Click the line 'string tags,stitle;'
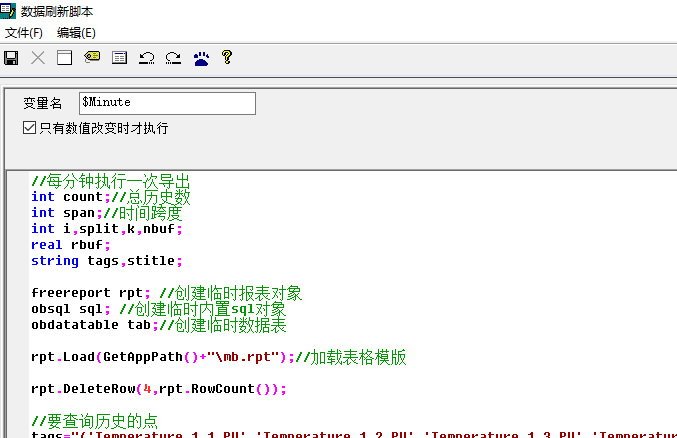This screenshot has width=677, height=438. (107, 261)
